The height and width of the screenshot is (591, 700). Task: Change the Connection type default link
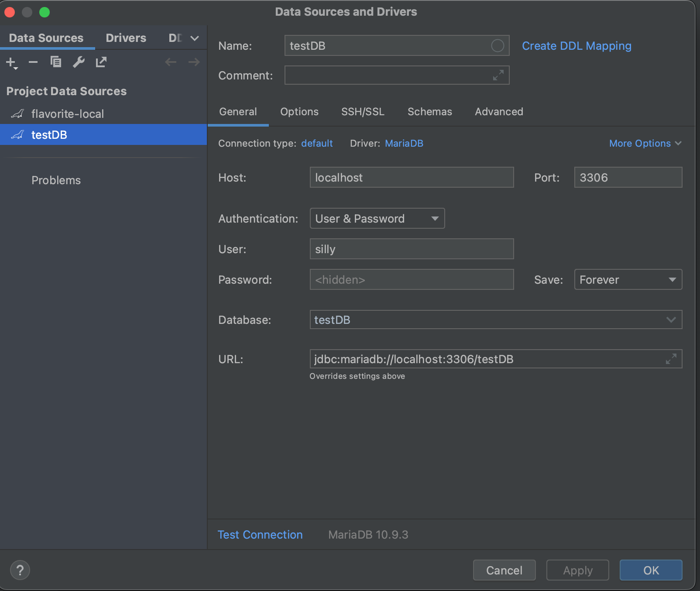[x=317, y=143]
